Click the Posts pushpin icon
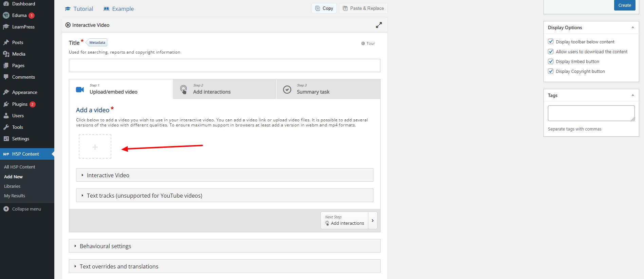Viewport: 644px width, 279px height. 6,42
